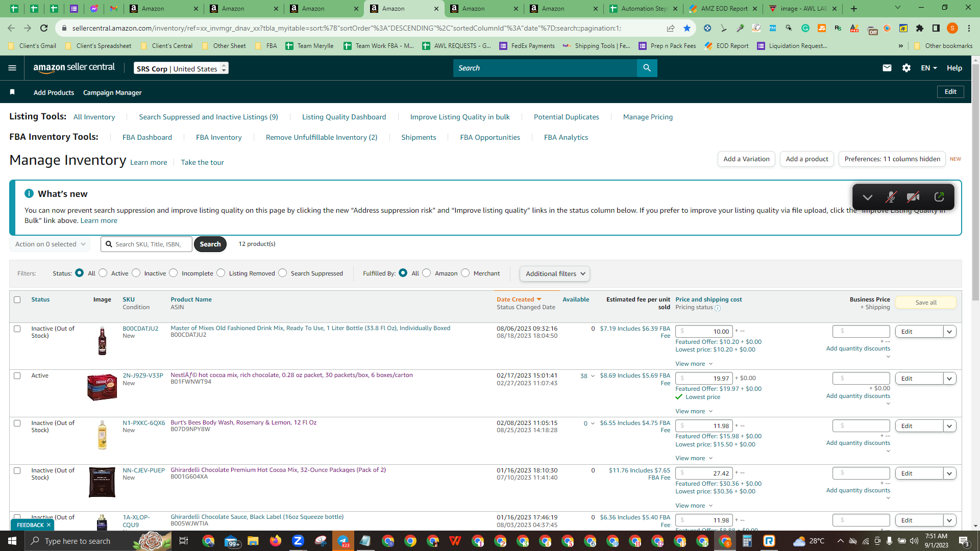Close the Feedback tab with the X
Image resolution: width=980 pixels, height=551 pixels.
[49, 525]
